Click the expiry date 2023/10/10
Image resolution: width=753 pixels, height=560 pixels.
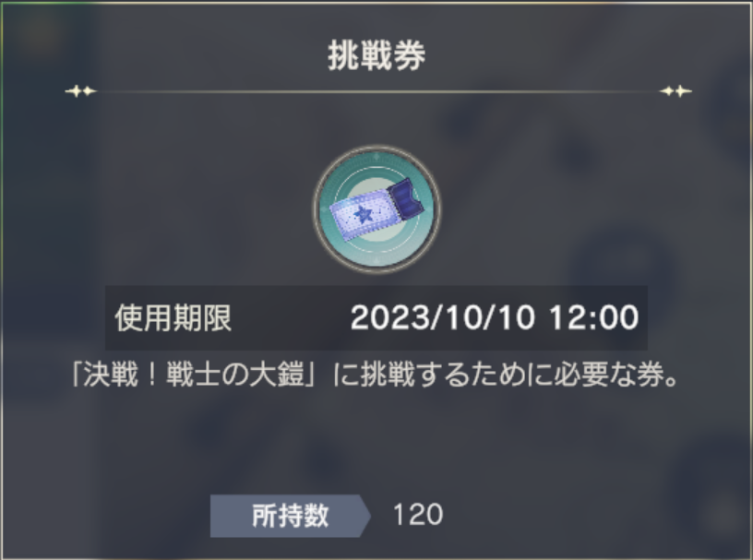442,318
